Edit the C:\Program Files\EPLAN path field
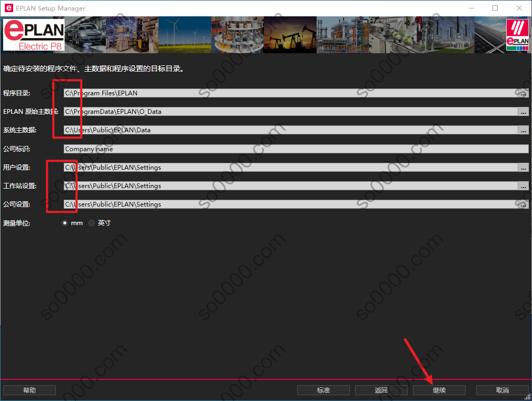Image resolution: width=532 pixels, height=401 pixels. pyautogui.click(x=291, y=93)
